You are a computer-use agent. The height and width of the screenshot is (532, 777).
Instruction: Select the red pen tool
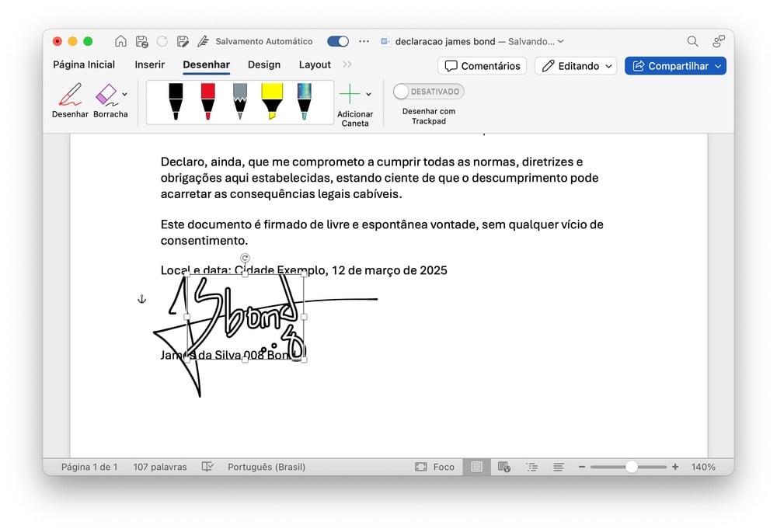point(208,102)
